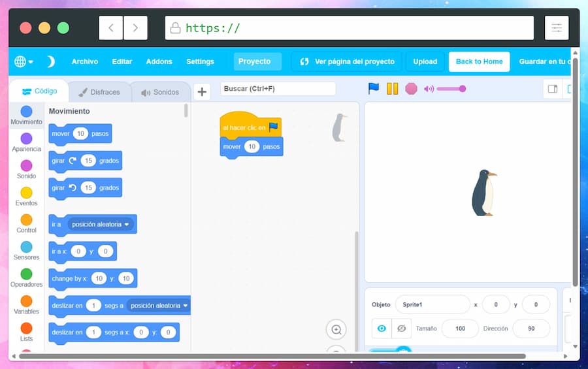Viewport: 588px width, 369px height.
Task: Click the plus button to add extension tab
Action: [x=202, y=92]
